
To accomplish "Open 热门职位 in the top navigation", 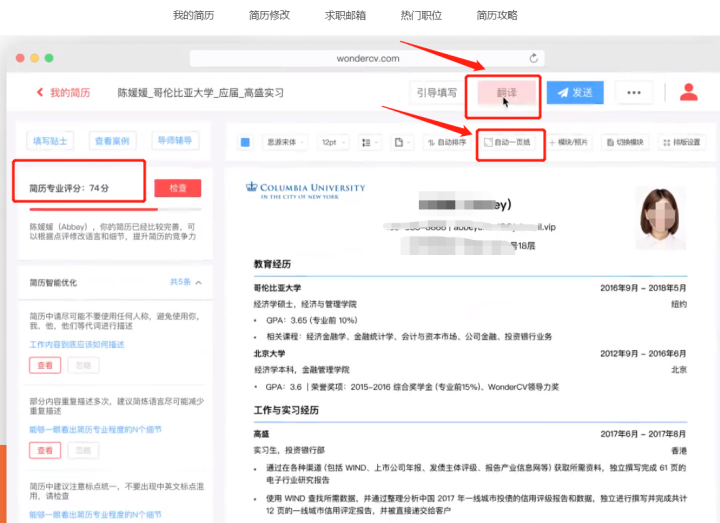I will [421, 16].
